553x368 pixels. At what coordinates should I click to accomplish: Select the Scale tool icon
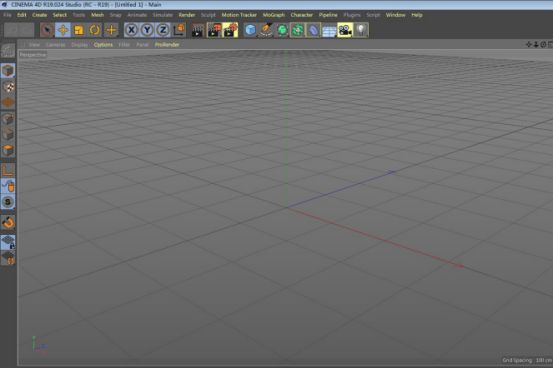[79, 30]
